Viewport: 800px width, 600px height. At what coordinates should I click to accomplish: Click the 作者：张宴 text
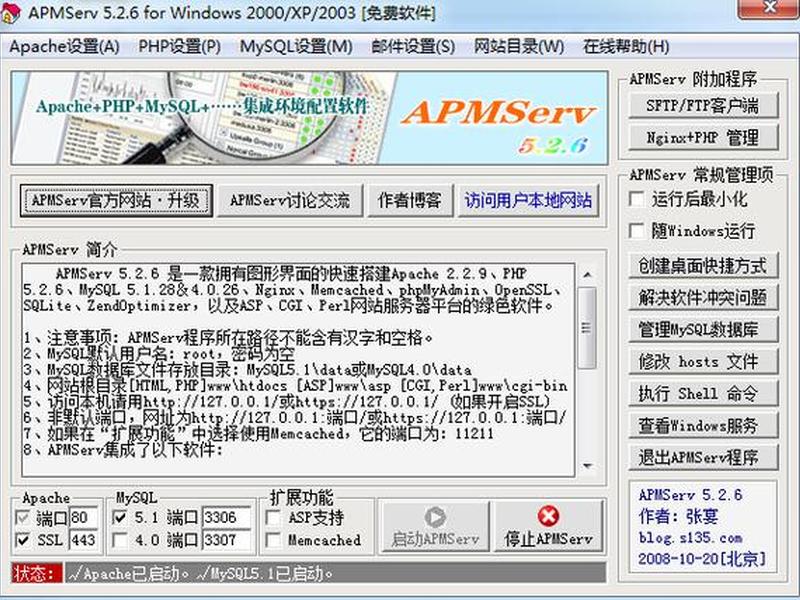678,516
